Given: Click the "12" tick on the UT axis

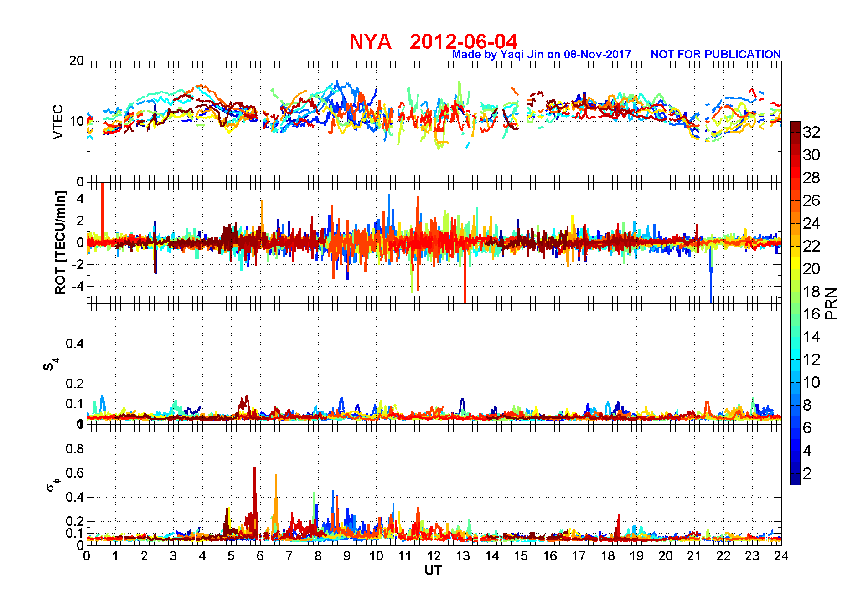Looking at the screenshot, I should [434, 556].
